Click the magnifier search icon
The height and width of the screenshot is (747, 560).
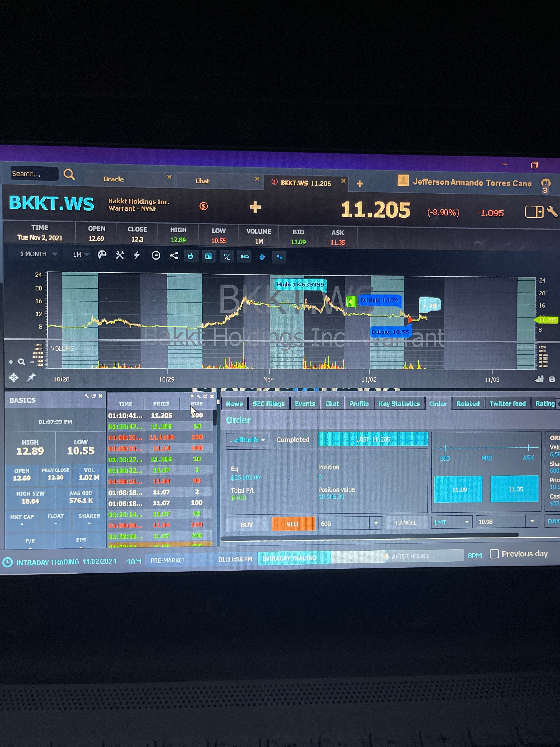pos(69,175)
